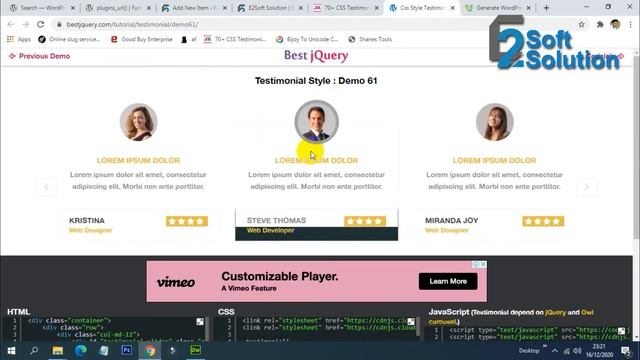Click 'Learn More' on the Vimeo ad
The image size is (640, 360).
point(448,281)
